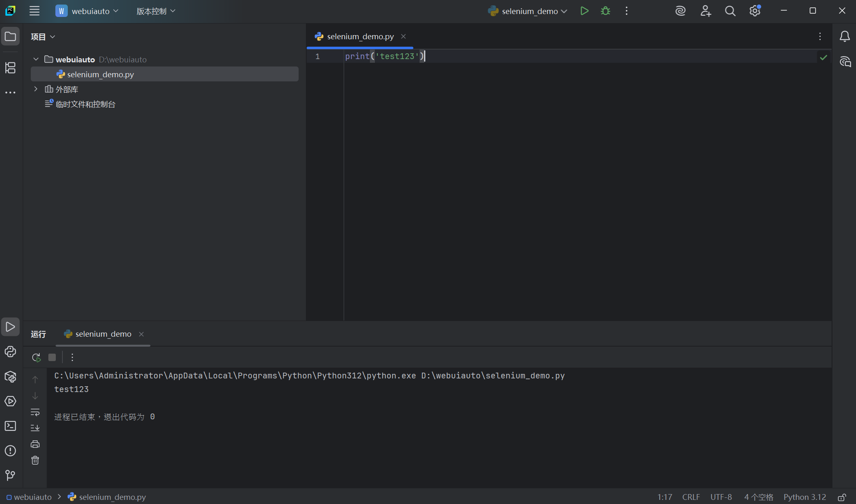Screen dimensions: 856x504
Task: Change UTF-8 file encoding
Action: [721, 497]
